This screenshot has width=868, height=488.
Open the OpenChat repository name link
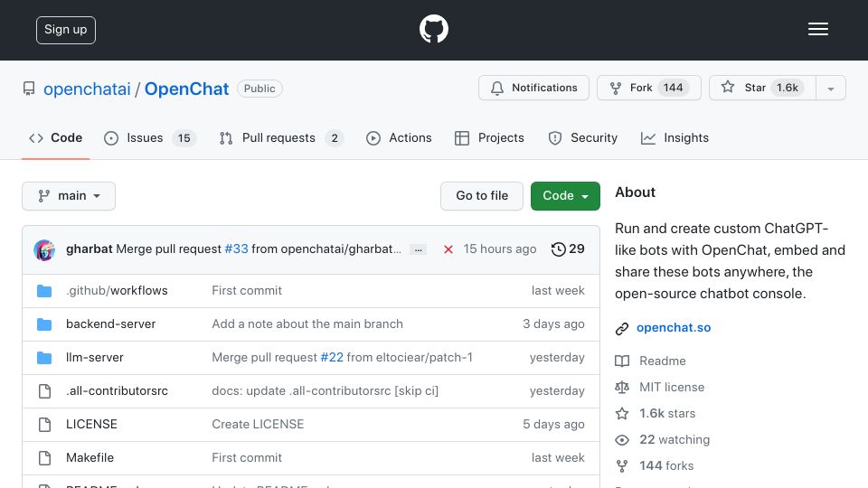186,89
